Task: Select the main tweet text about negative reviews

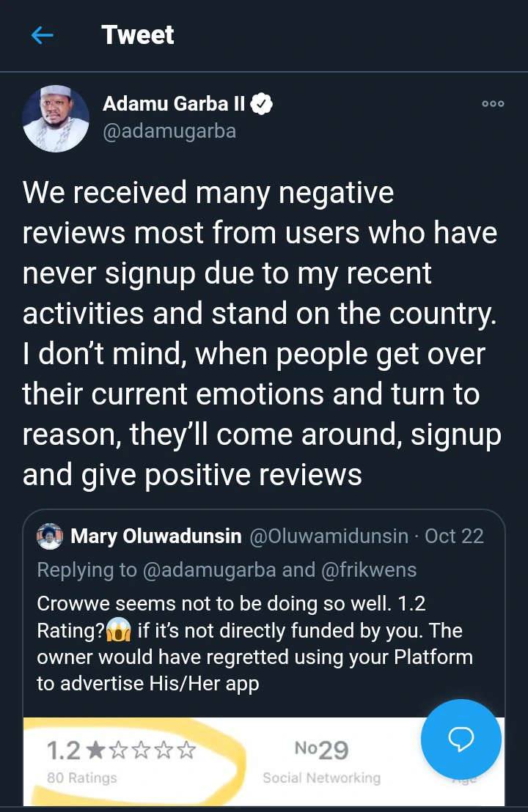Action: 260,333
